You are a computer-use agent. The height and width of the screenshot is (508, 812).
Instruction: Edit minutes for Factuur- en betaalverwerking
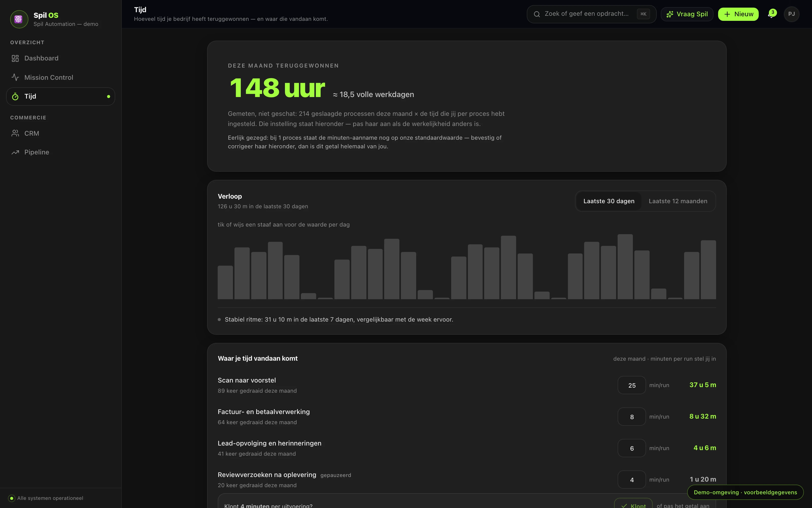point(632,417)
